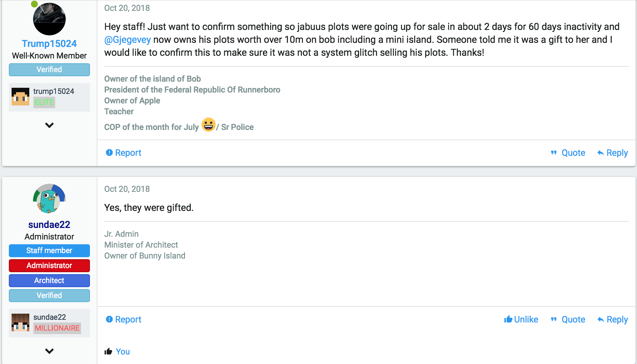Image resolution: width=637 pixels, height=364 pixels.
Task: Click the blue Staff member badge
Action: tap(49, 251)
